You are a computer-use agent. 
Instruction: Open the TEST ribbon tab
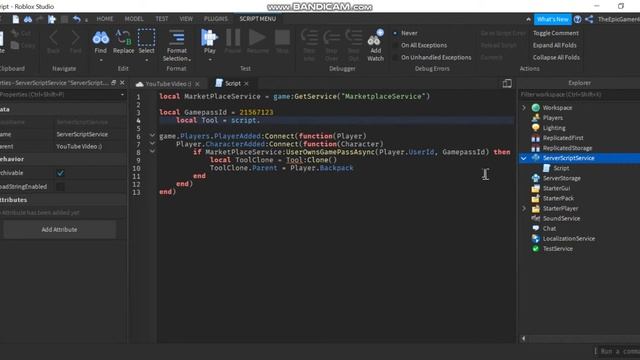click(162, 19)
